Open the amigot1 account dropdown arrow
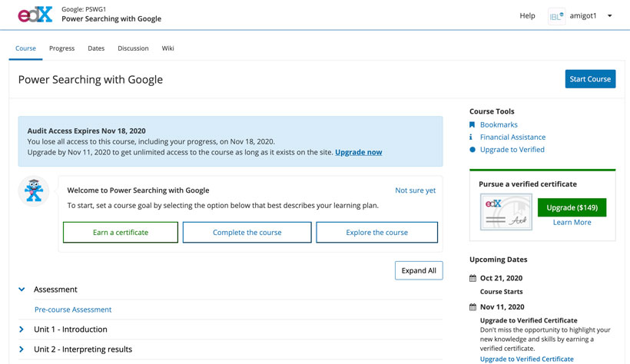 609,15
